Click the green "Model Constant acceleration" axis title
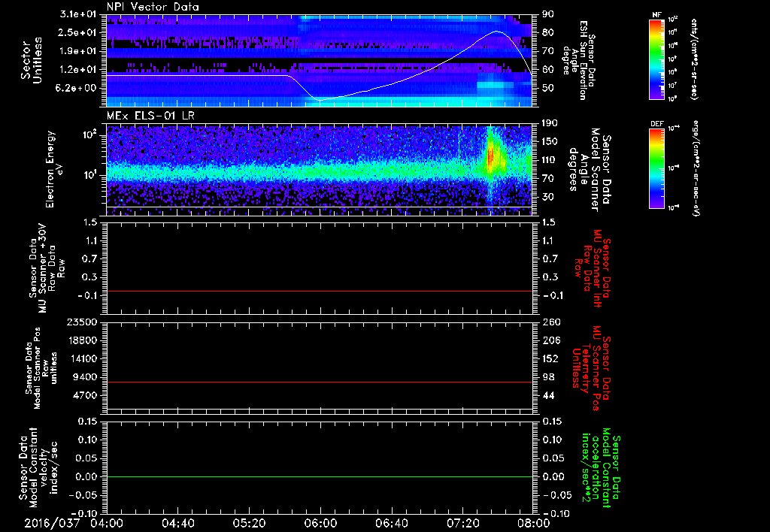The image size is (770, 532). tap(602, 468)
